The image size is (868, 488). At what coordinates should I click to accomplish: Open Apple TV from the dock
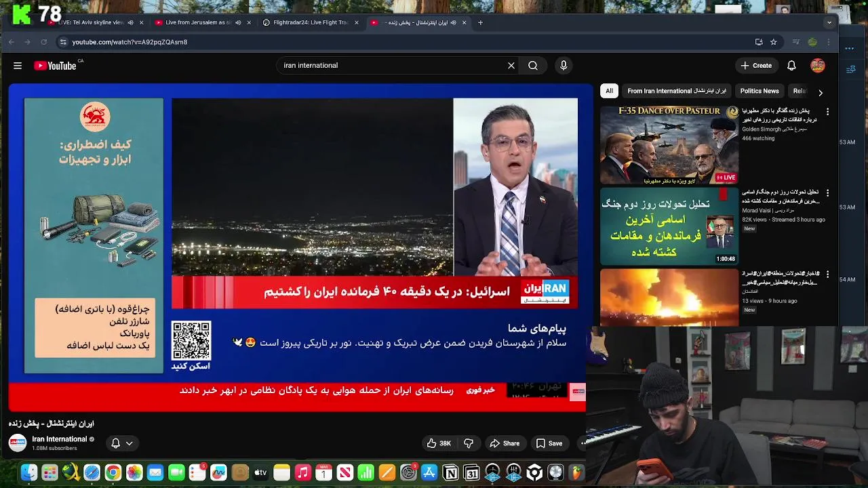tap(260, 472)
